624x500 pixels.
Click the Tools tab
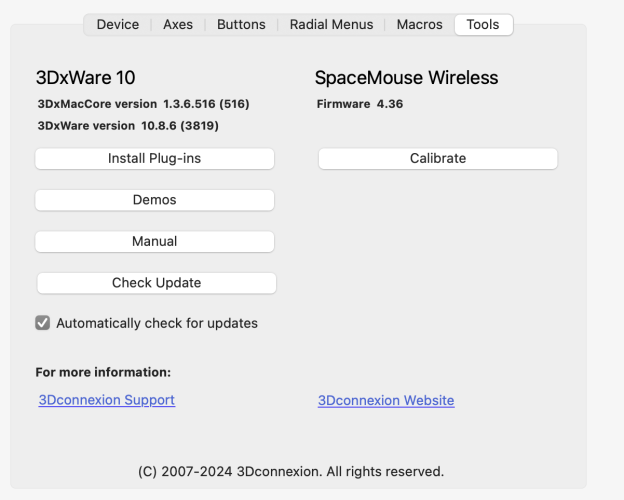[483, 24]
